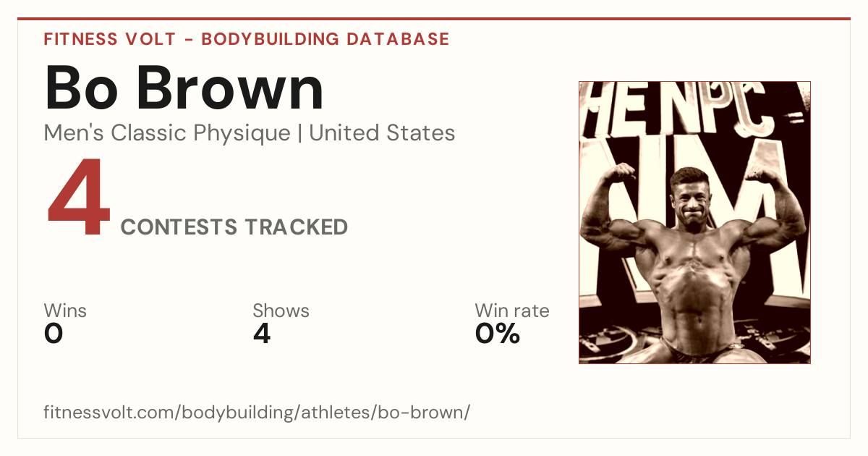Image resolution: width=868 pixels, height=456 pixels.
Task: Click the Wins stat label
Action: point(65,311)
